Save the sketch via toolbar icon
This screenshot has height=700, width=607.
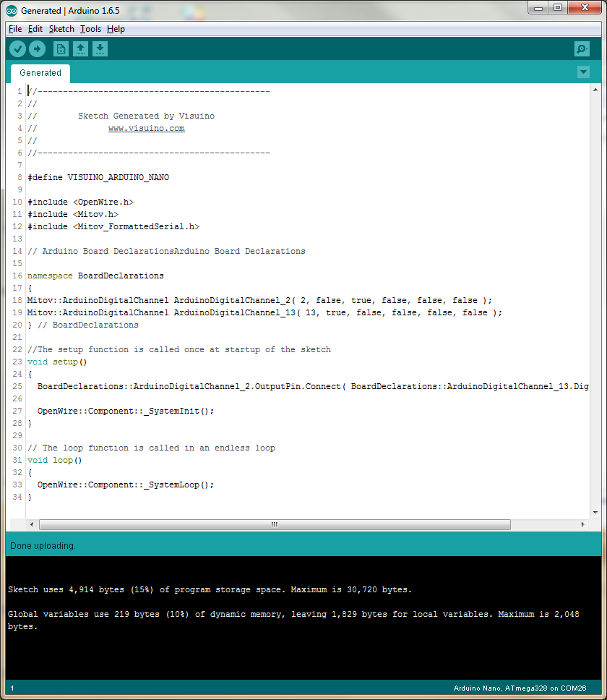pos(100,48)
